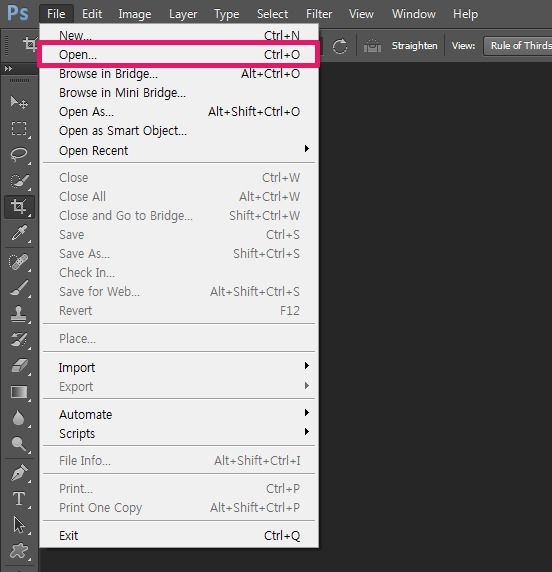
Task: Select the Spot Healing Brush tool
Action: click(x=19, y=262)
